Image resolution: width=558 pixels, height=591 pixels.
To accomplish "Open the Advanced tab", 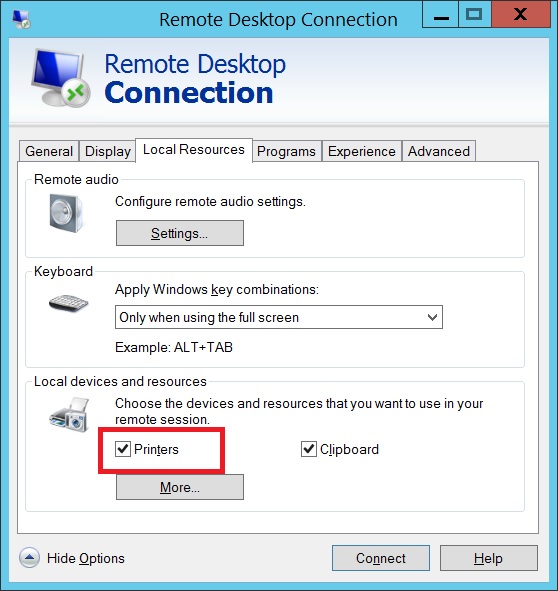I will point(439,151).
